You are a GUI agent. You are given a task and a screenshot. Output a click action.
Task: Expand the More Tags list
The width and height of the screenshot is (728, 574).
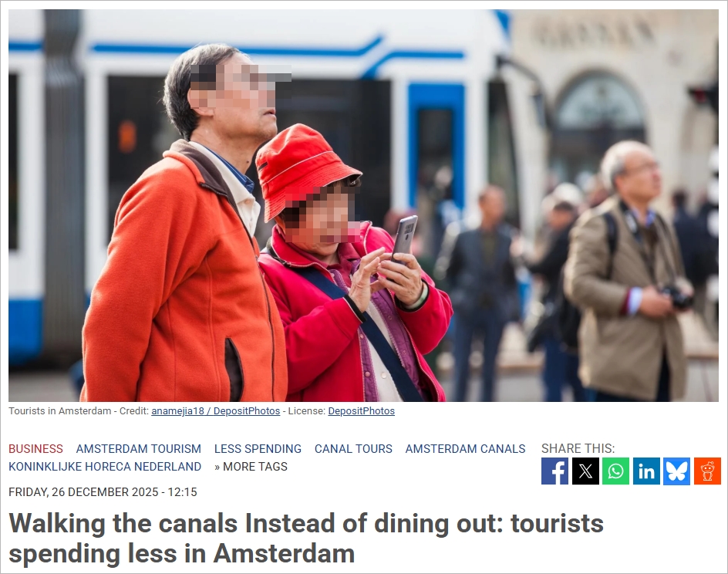coord(251,466)
